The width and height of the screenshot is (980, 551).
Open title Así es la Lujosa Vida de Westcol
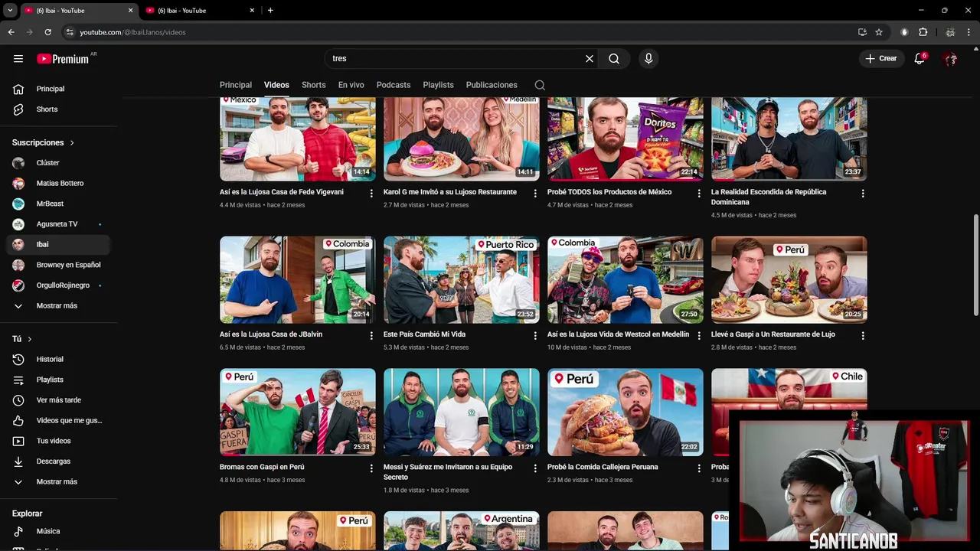[x=618, y=334]
